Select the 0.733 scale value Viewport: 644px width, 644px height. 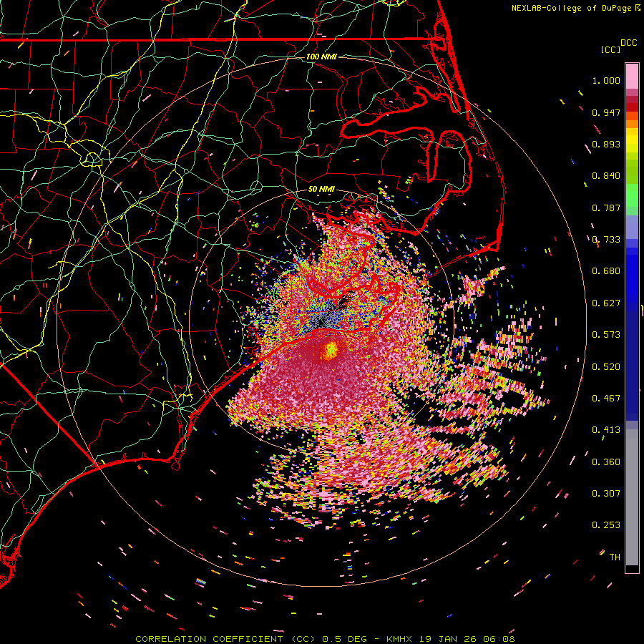tap(606, 240)
